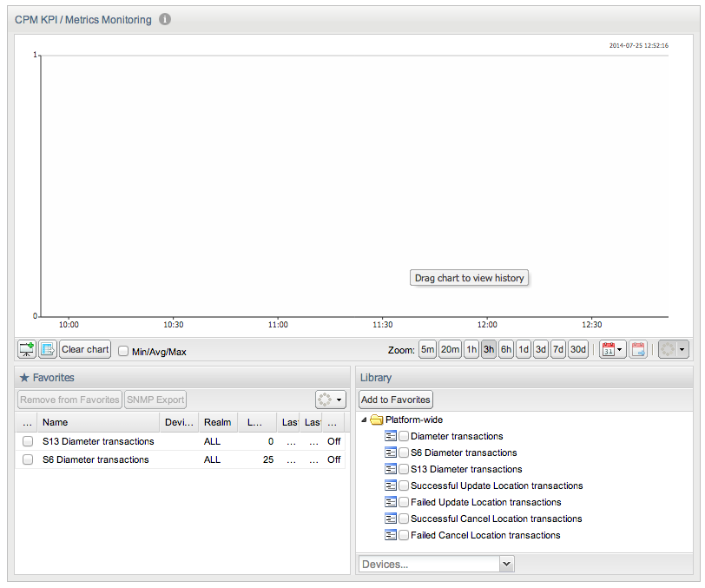
Task: Click the Platform-wide folder icon
Action: tap(376, 420)
